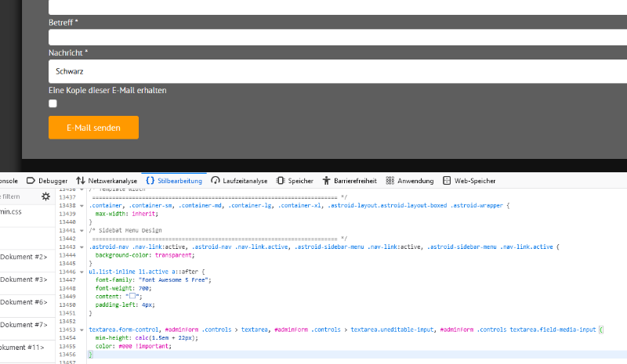
Task: Switch to Web-Speicher tab
Action: [469, 181]
